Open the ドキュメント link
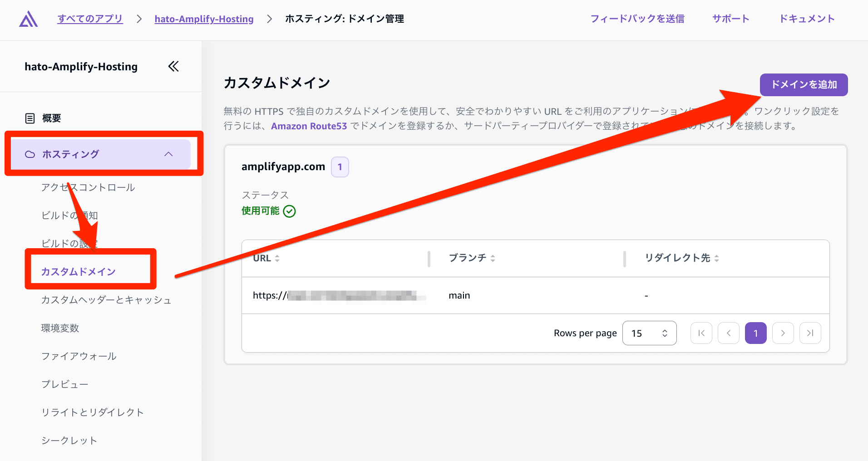Screen dimensions: 868x461 click(807, 19)
